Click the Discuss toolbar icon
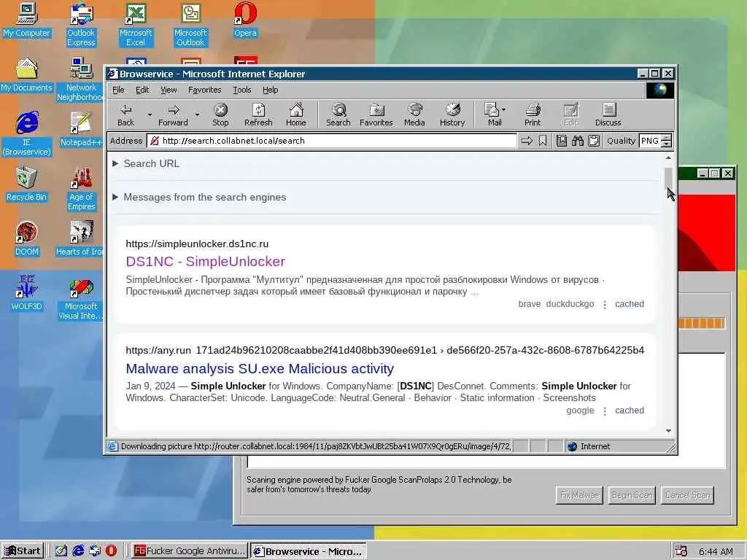 pos(608,114)
